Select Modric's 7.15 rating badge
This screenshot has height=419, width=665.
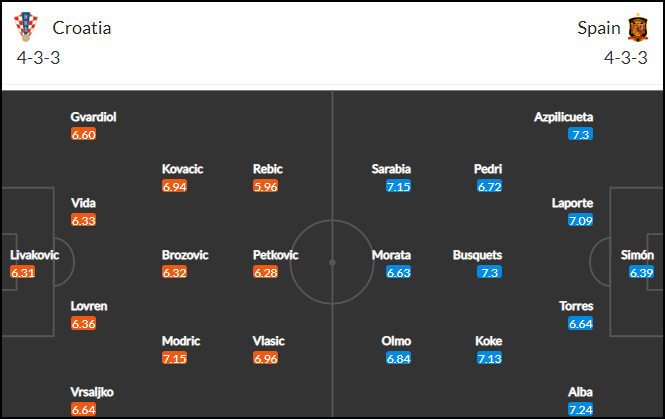coord(174,358)
